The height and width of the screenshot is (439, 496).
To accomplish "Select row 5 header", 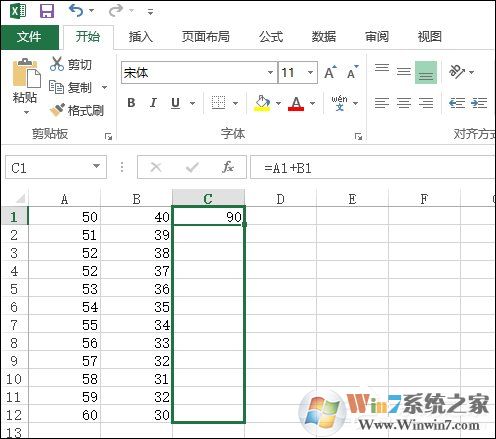I will [14, 289].
